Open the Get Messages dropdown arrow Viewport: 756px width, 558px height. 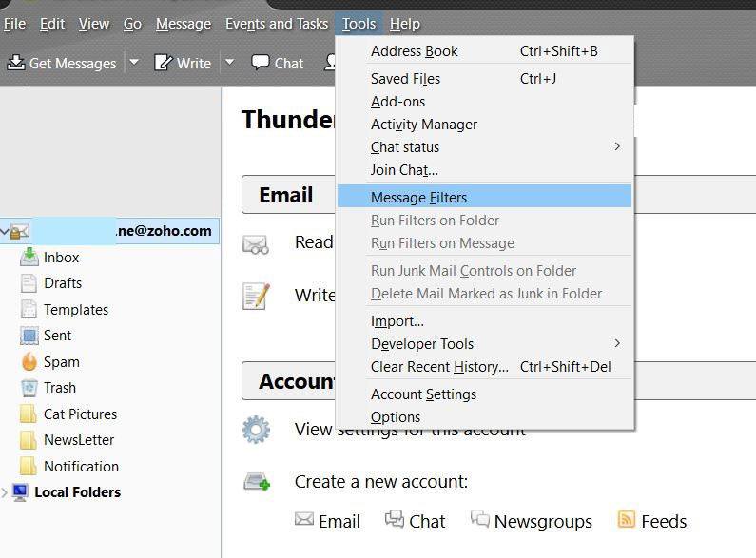(x=134, y=62)
